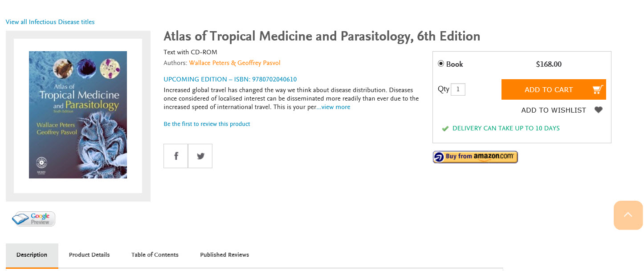Click the green delivery checkmark icon
The height and width of the screenshot is (271, 644).
pos(445,129)
